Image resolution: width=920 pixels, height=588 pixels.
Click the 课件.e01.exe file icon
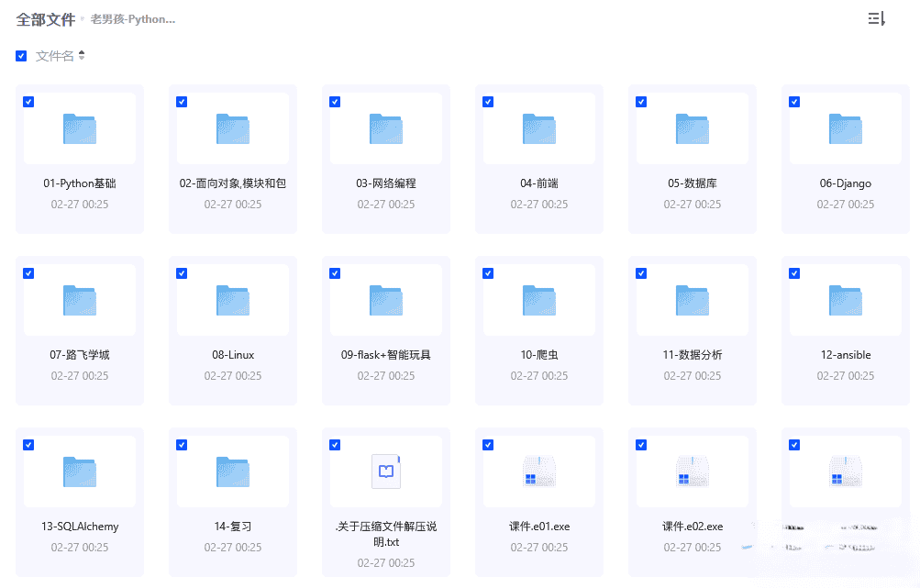[x=539, y=472]
